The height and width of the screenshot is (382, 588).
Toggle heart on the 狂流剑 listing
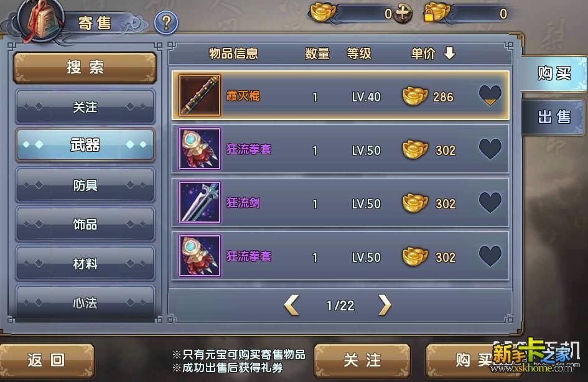click(490, 202)
